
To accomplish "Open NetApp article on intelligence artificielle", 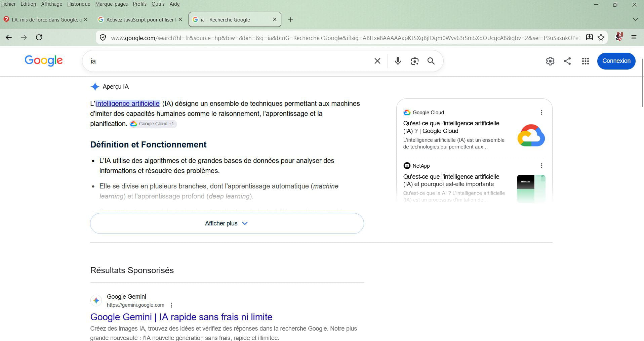I will pos(451,180).
